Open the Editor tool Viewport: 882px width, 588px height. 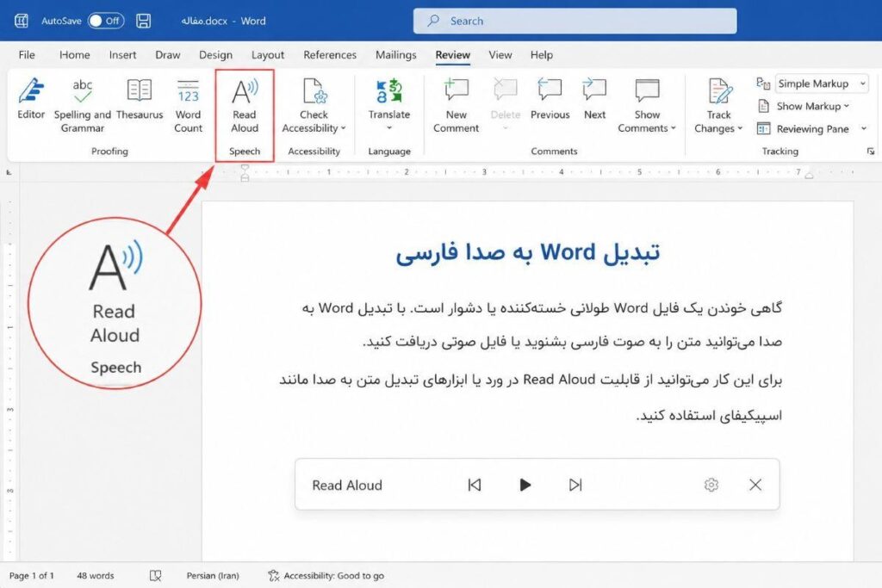[x=31, y=100]
